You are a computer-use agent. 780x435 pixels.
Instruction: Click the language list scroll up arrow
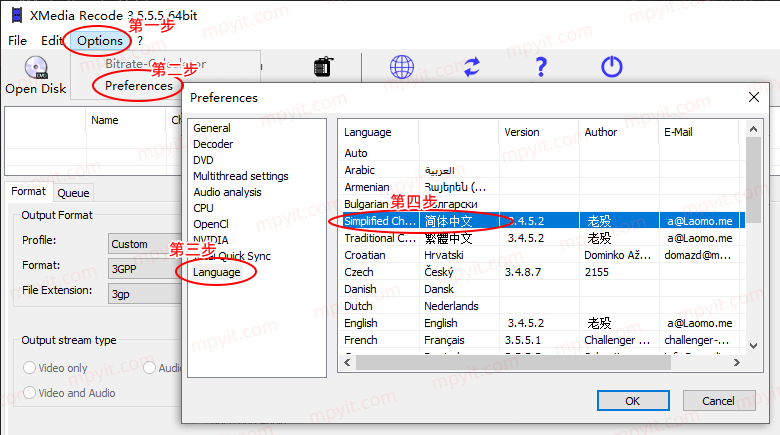pyautogui.click(x=753, y=129)
